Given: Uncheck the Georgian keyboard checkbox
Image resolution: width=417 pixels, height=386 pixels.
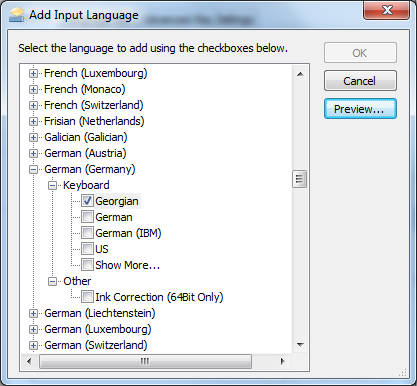Looking at the screenshot, I should (x=87, y=201).
